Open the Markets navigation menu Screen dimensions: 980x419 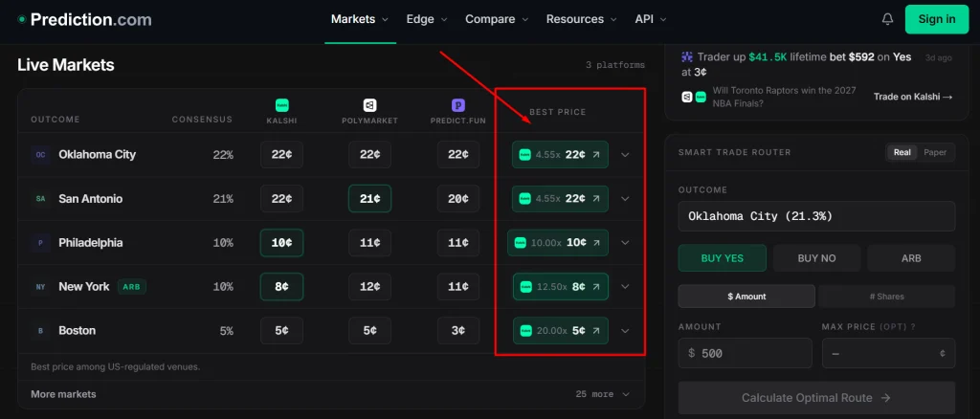[x=360, y=19]
